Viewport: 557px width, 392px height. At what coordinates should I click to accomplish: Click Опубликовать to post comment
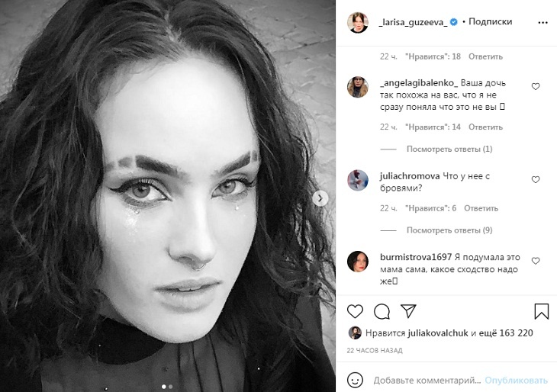516,381
